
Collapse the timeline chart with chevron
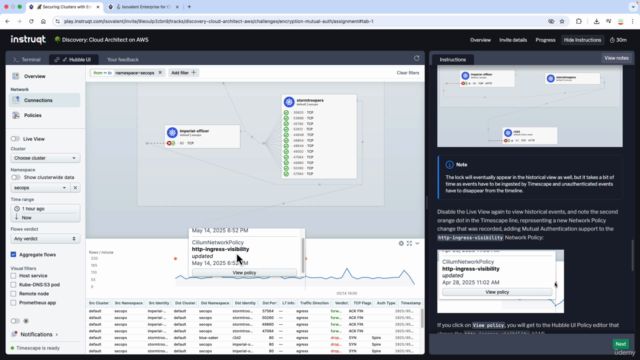coord(417,244)
